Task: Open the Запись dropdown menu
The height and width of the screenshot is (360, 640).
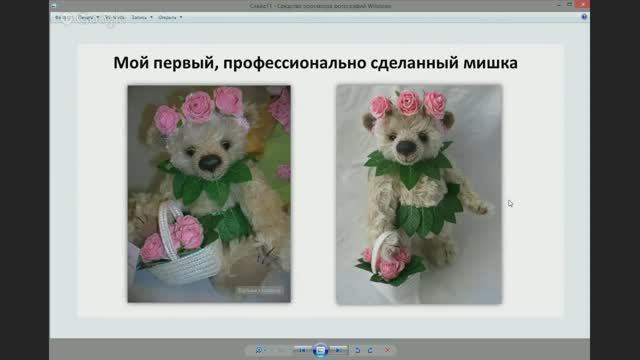Action: click(142, 18)
